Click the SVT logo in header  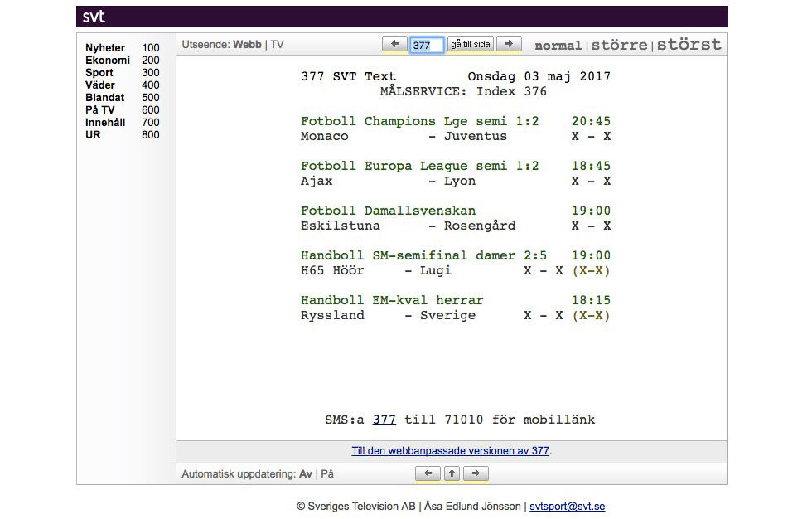pyautogui.click(x=94, y=17)
